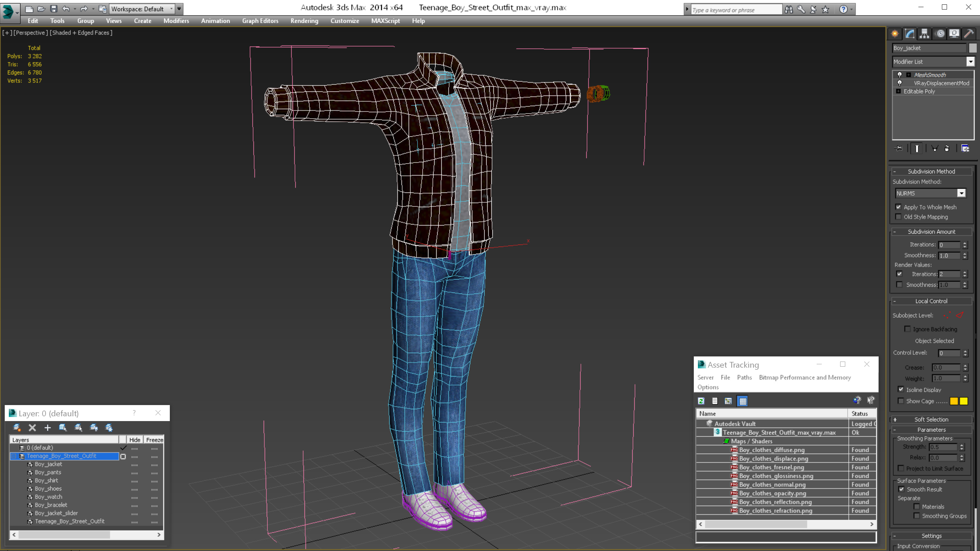Refresh Asset Tracking list icon

tap(701, 401)
